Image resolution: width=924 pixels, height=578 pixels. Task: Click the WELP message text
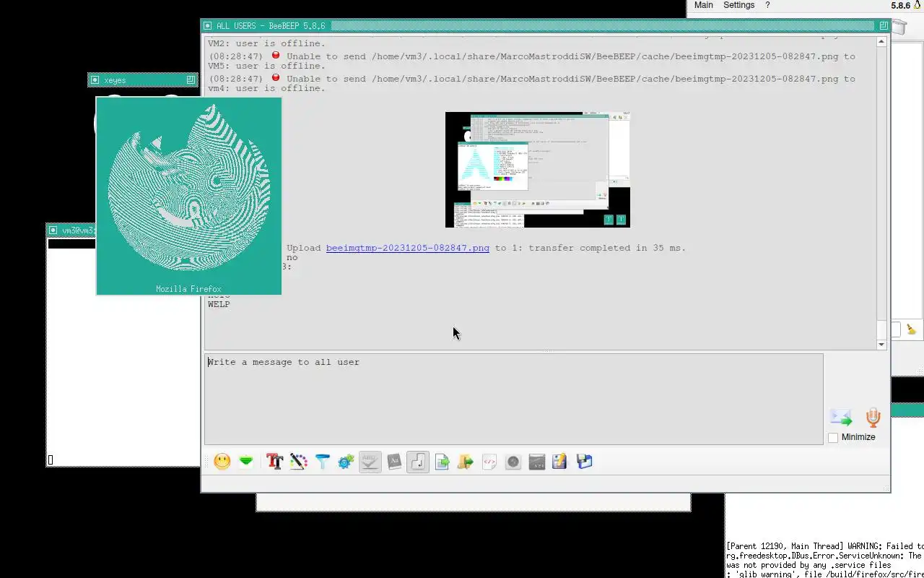(x=219, y=304)
